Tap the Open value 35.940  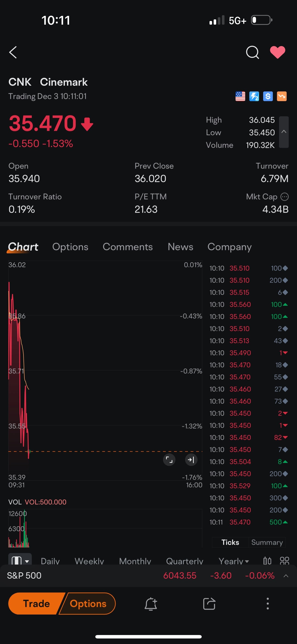[x=24, y=179]
